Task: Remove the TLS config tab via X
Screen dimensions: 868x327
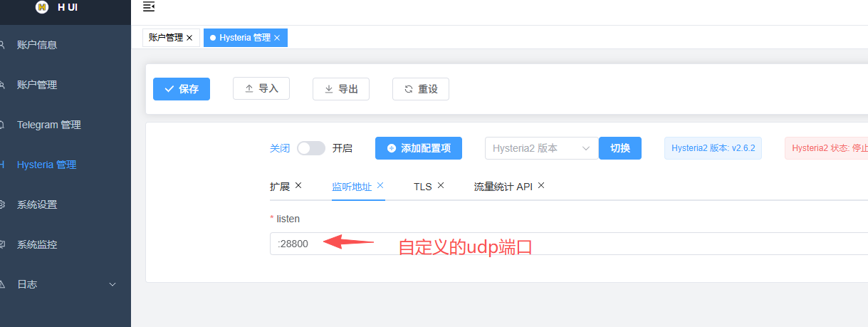Action: pos(441,185)
